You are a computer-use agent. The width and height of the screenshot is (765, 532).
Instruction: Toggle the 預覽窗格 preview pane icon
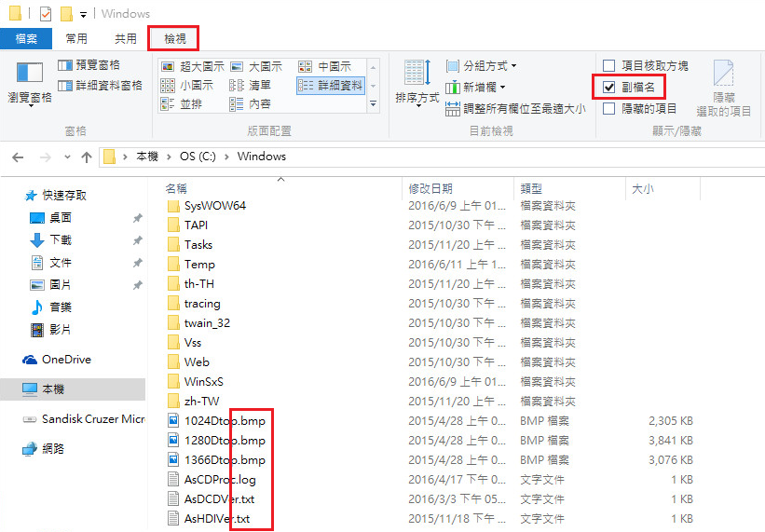point(65,65)
